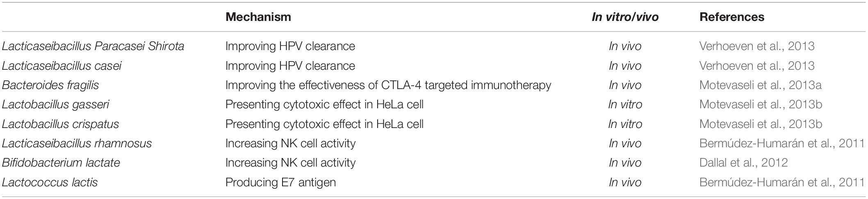
Task: Select the In vivo cell for Bacteroides fragilis
Action: pos(625,85)
